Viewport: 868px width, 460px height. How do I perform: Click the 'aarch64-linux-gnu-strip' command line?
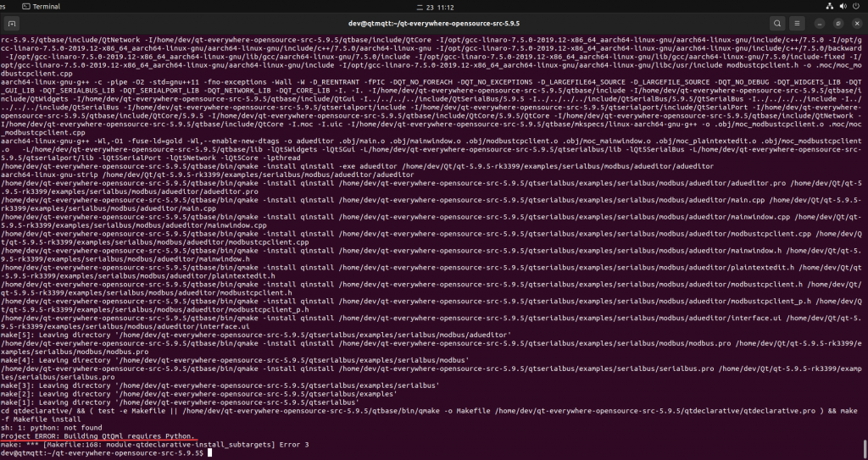(207, 175)
